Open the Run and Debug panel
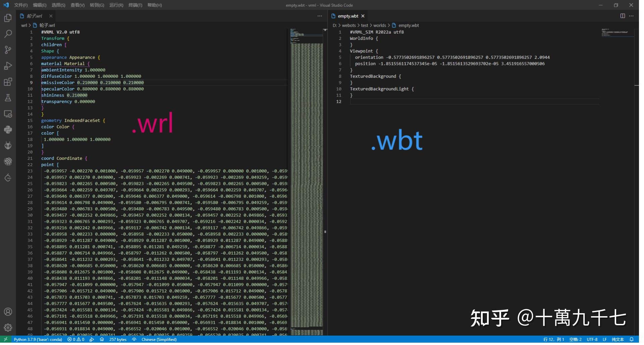 pyautogui.click(x=8, y=66)
